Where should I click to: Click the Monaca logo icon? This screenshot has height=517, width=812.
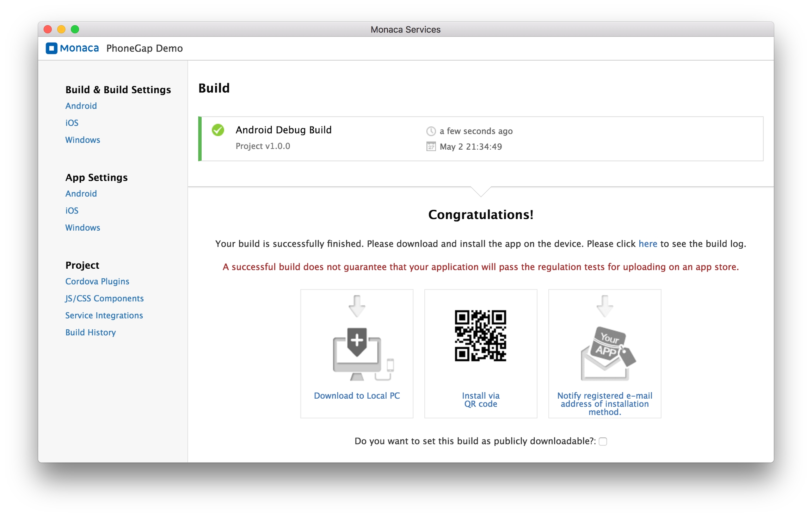(x=51, y=48)
